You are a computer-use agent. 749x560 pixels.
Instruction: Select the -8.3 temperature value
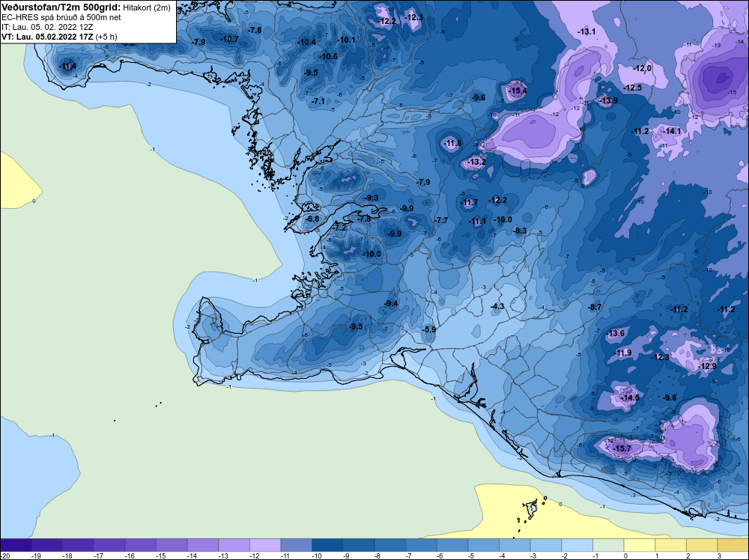click(x=520, y=231)
